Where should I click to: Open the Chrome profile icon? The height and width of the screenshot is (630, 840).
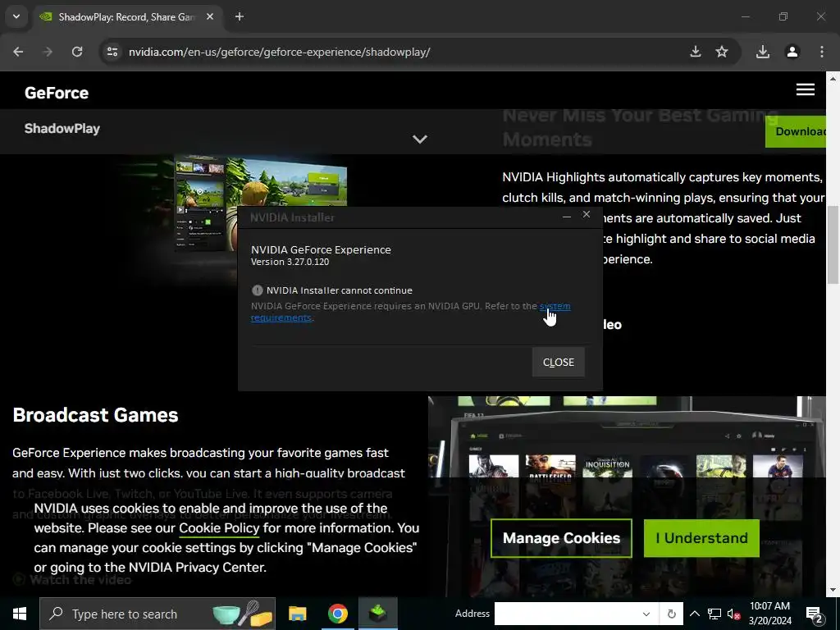[792, 52]
